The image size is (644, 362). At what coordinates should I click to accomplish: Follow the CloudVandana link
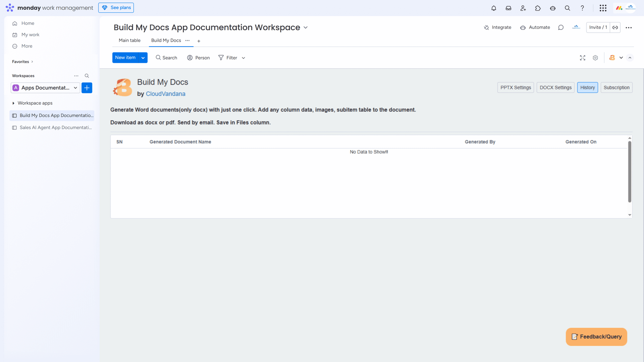pyautogui.click(x=165, y=94)
